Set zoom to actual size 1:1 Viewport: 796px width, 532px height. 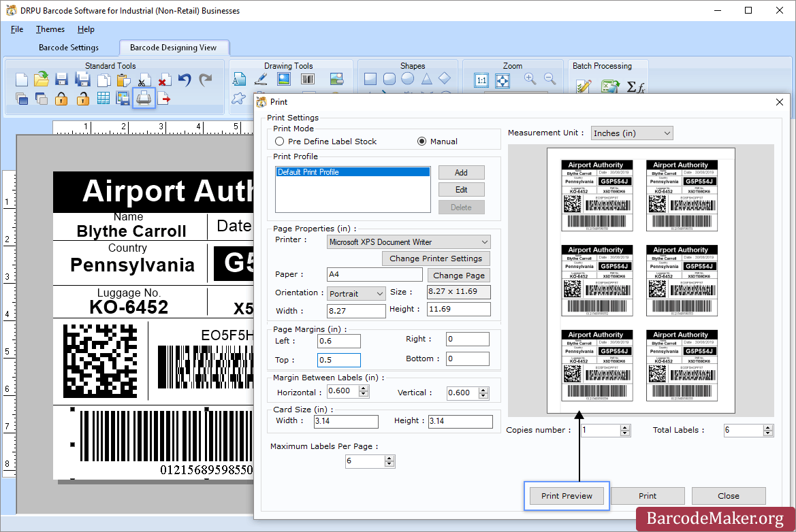pos(481,80)
